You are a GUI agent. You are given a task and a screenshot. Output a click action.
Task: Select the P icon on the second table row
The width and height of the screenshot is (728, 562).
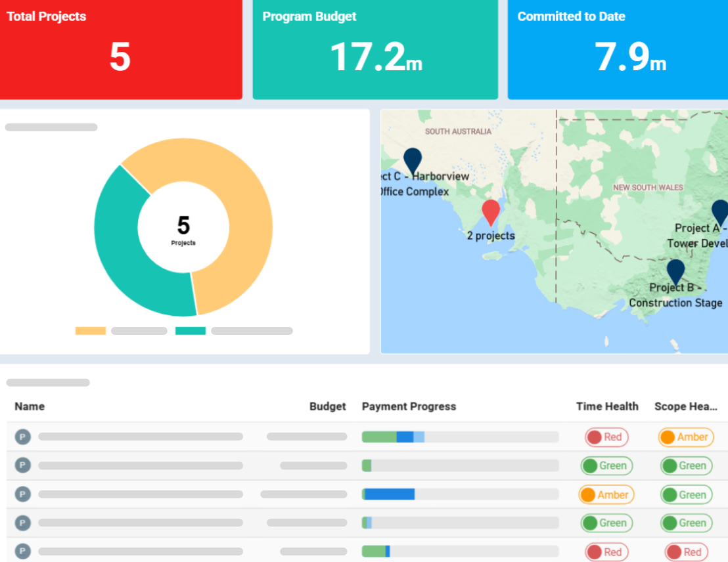[x=22, y=465]
